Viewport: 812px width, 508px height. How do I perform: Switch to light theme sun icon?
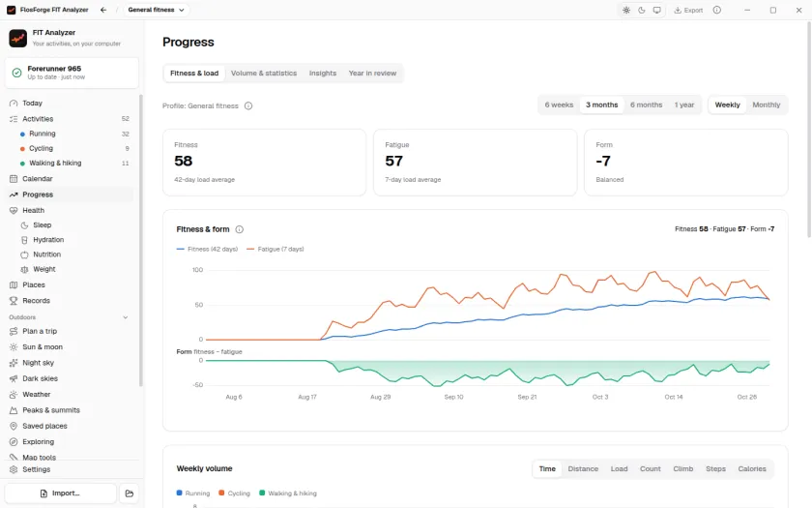tap(626, 10)
